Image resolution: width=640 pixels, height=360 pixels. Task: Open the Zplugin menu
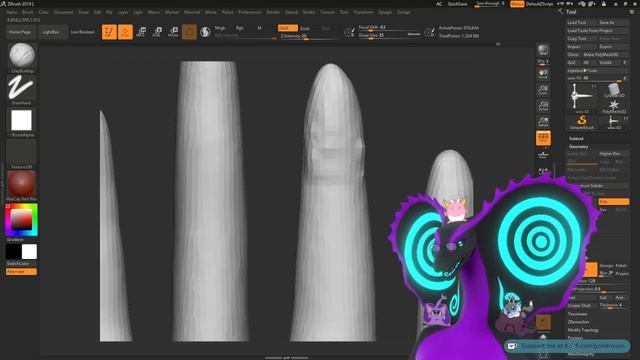click(385, 12)
